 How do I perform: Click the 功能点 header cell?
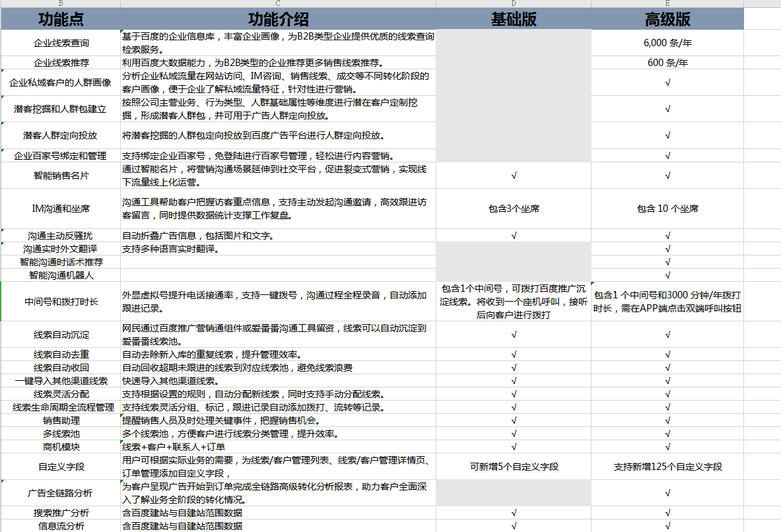pos(61,19)
